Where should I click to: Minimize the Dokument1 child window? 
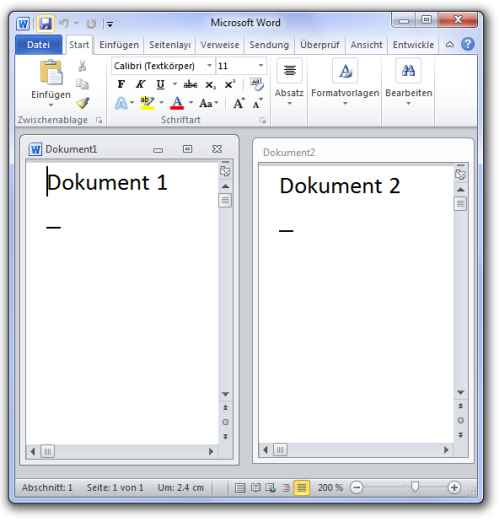tap(158, 150)
